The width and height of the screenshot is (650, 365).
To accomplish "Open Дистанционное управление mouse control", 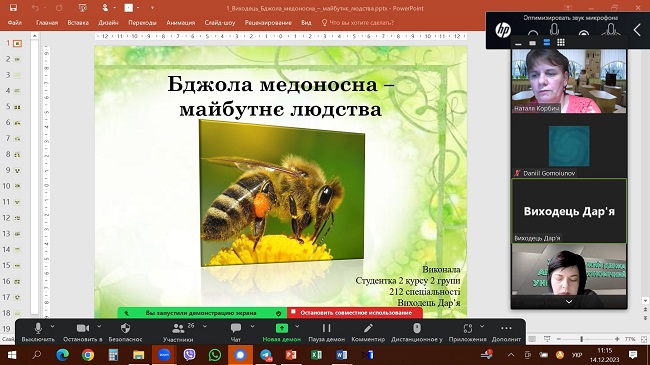I will point(417,332).
